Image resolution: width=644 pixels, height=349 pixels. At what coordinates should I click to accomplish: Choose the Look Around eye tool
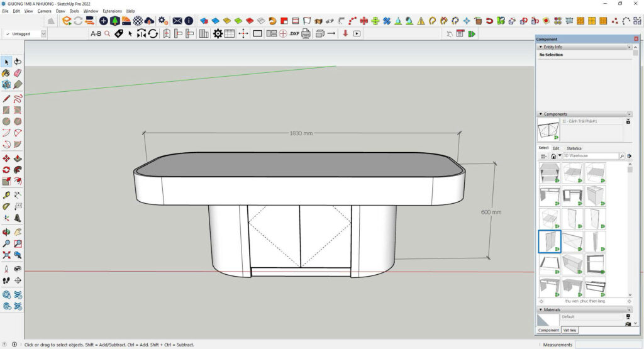click(18, 269)
